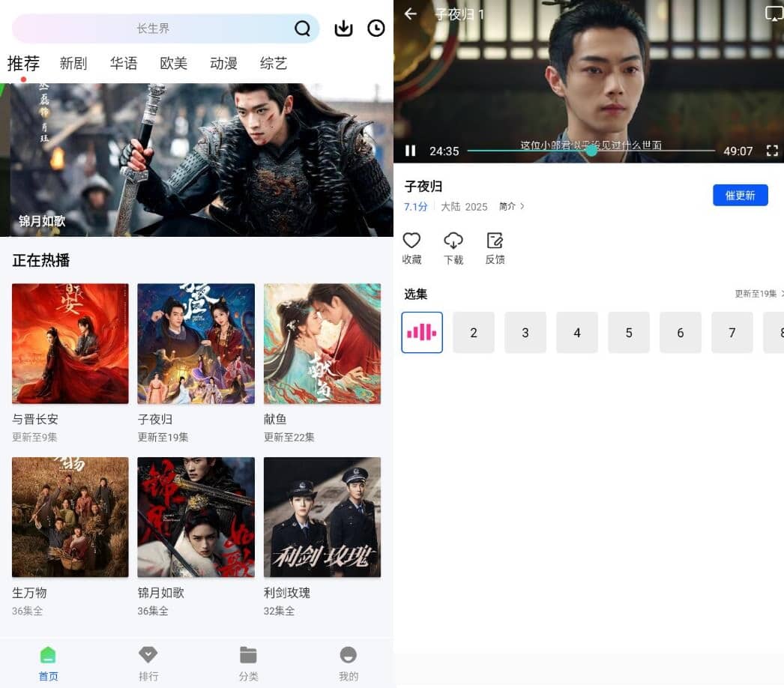This screenshot has width=784, height=688.
Task: Tap the 下载 cloud download icon
Action: [x=453, y=240]
